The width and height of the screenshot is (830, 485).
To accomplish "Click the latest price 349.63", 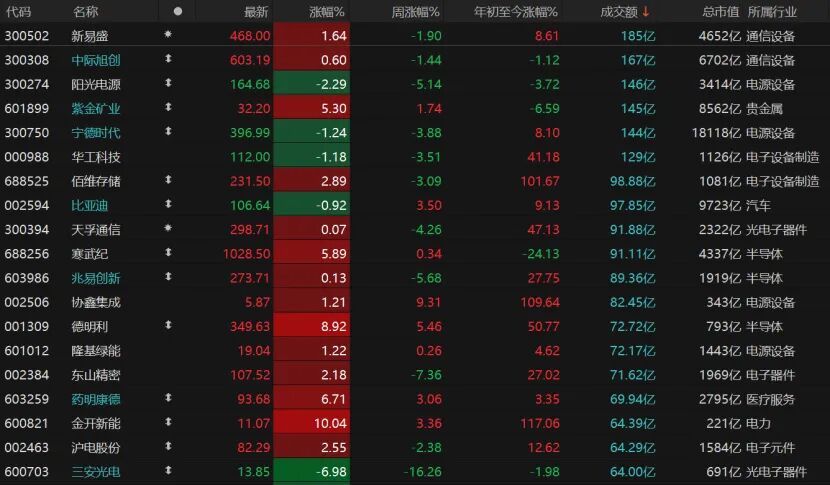I will [250, 327].
